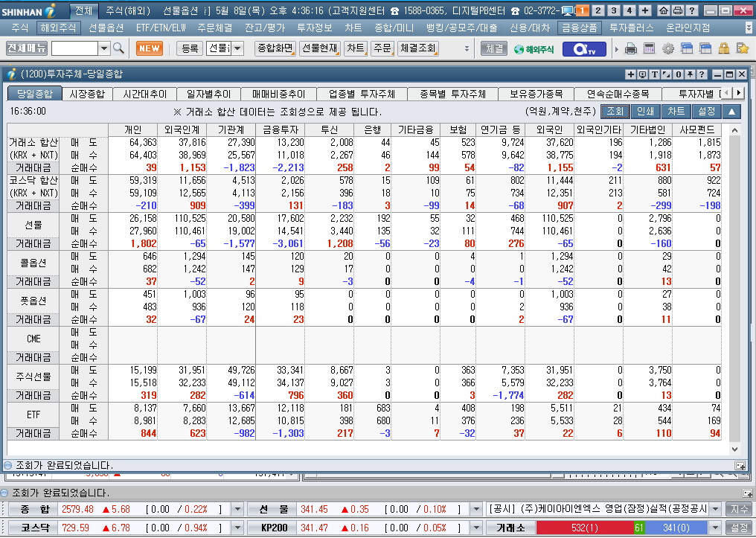
Task: Open the 해외주식 globe shortcut
Action: pyautogui.click(x=534, y=48)
